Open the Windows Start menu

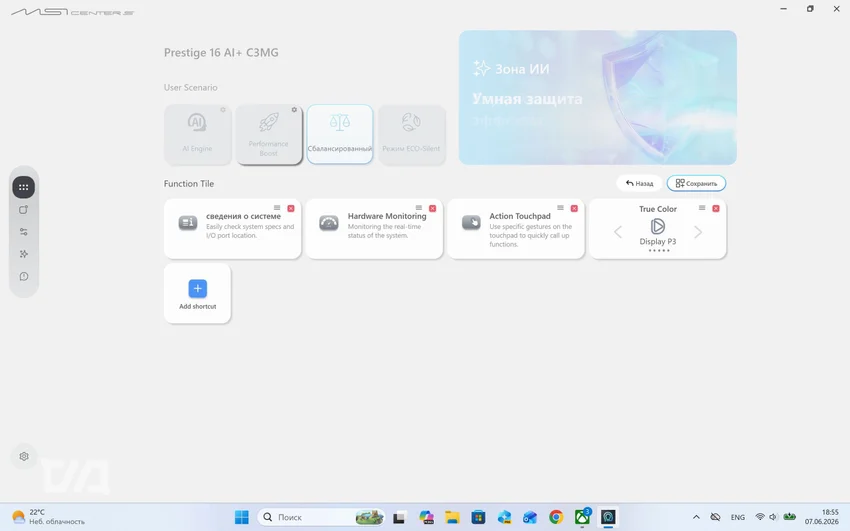242,517
